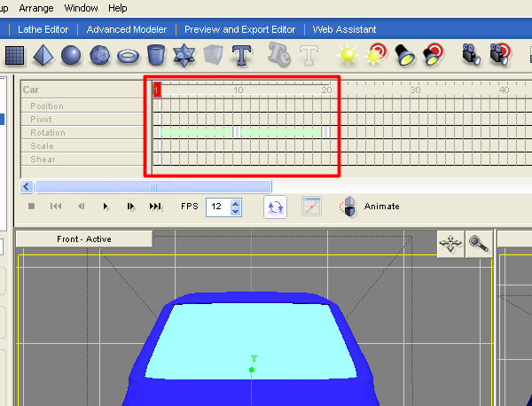Select Rotation keyframe at frame 20
The width and height of the screenshot is (532, 406).
[x=325, y=132]
